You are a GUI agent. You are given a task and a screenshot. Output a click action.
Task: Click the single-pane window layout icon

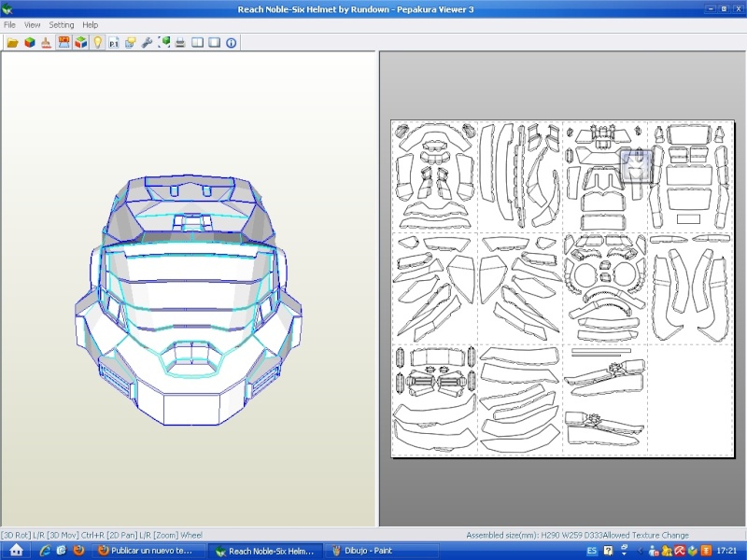tap(215, 43)
